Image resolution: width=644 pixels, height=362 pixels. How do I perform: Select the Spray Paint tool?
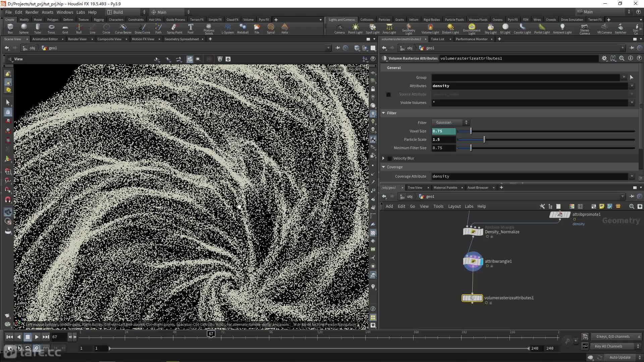tap(174, 29)
